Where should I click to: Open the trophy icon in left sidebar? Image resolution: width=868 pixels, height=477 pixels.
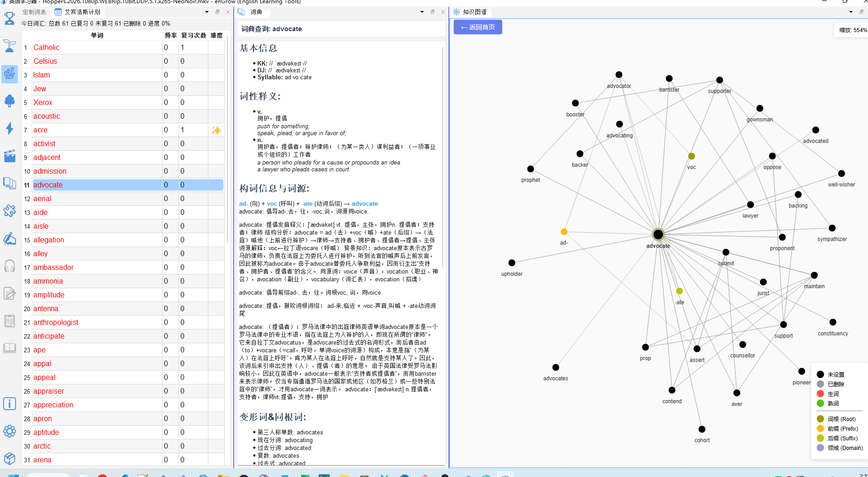pos(9,19)
